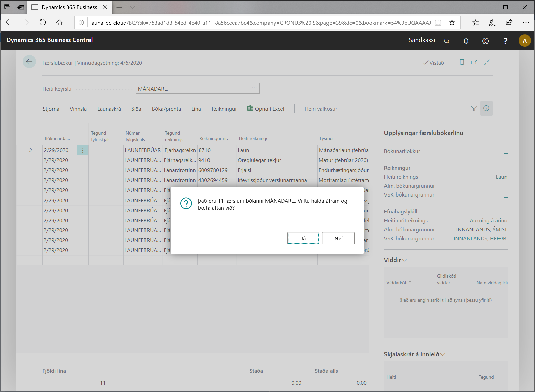This screenshot has height=392, width=535.
Task: Collapse the Skjalaskrár á innleið section
Action: [414, 354]
